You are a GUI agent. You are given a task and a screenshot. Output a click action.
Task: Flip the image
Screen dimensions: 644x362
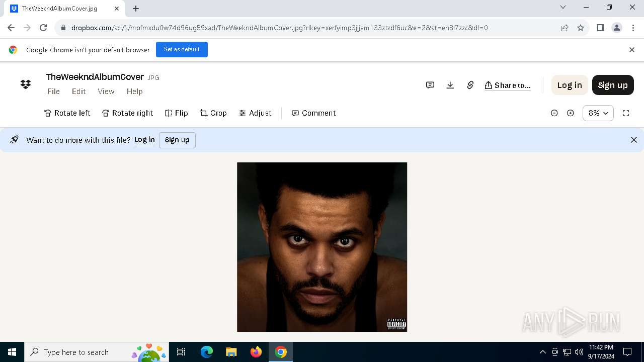pyautogui.click(x=177, y=113)
